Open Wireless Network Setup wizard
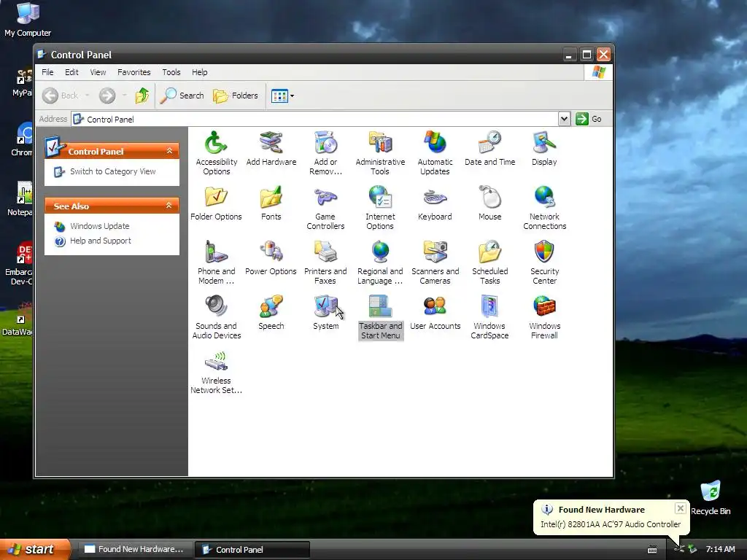This screenshot has width=747, height=560. point(216,372)
